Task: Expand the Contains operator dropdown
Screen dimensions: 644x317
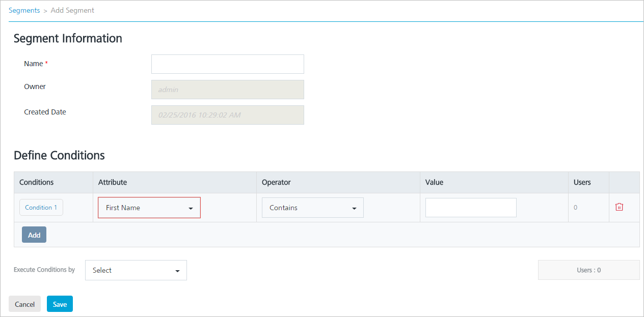Action: pos(312,208)
